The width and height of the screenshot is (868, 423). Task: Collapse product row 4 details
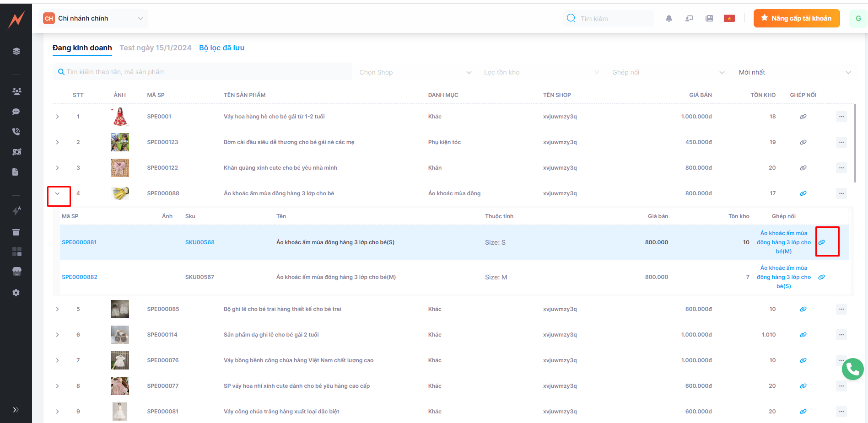click(58, 193)
